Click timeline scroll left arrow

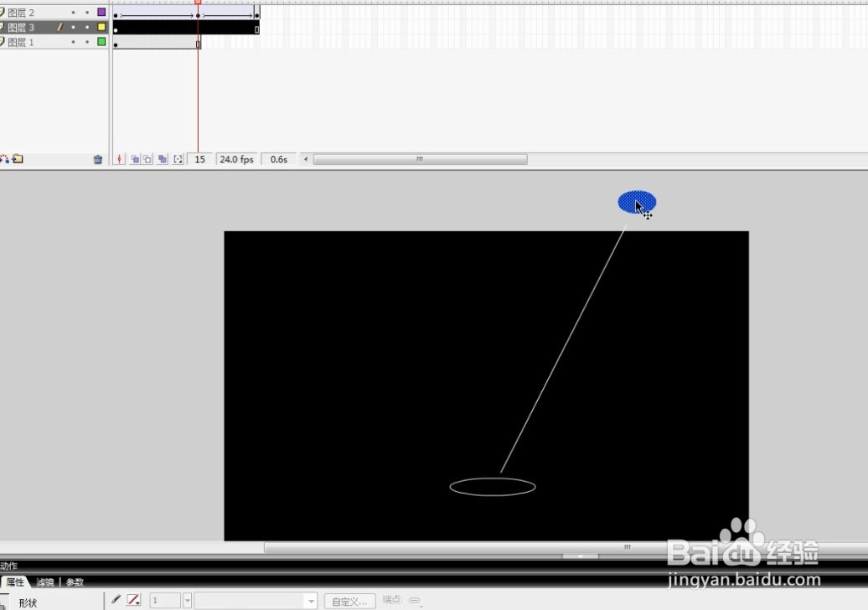306,159
